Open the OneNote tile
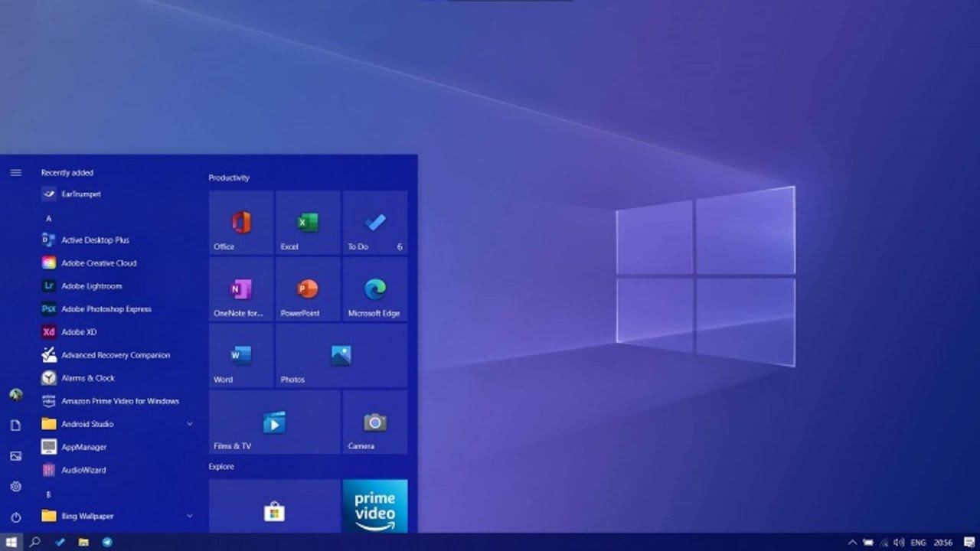 [241, 289]
